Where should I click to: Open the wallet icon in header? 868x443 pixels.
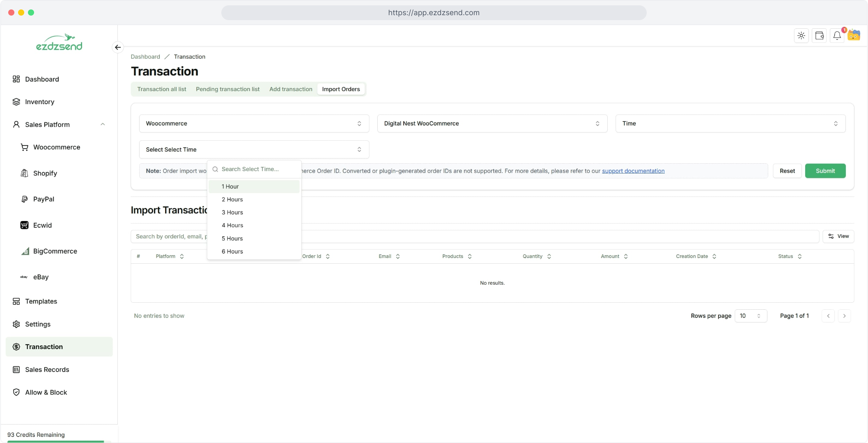pyautogui.click(x=819, y=36)
